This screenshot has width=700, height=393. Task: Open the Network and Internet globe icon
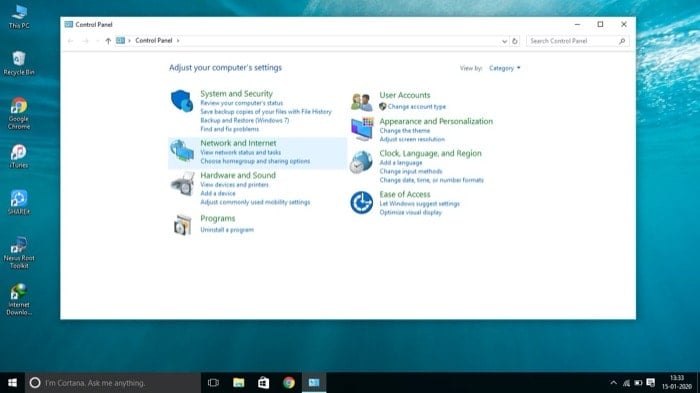(182, 151)
